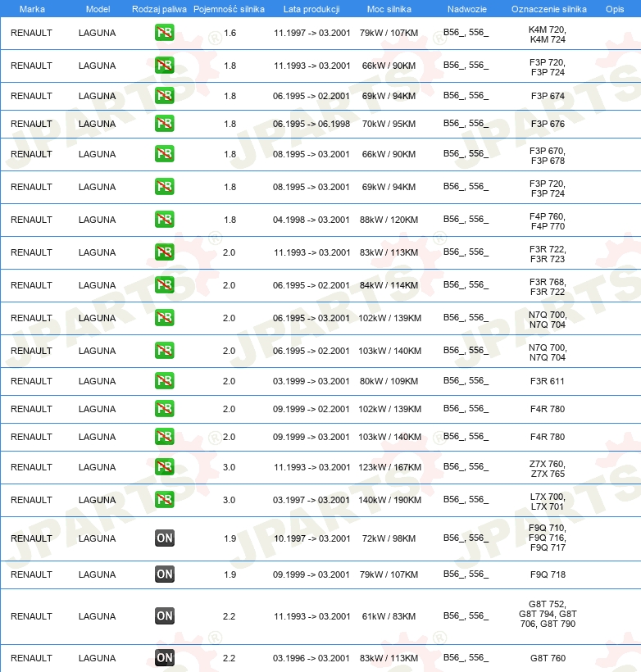Click the ON diesel icon for G8T 760
Image resolution: width=641 pixels, height=672 pixels.
(164, 657)
